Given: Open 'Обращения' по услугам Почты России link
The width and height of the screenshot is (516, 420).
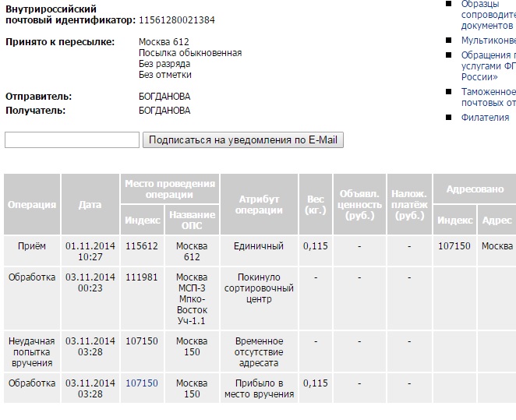Looking at the screenshot, I should [489, 65].
